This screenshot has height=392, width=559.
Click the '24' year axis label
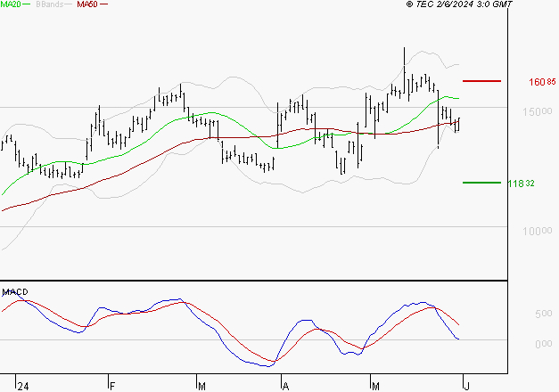[23, 387]
